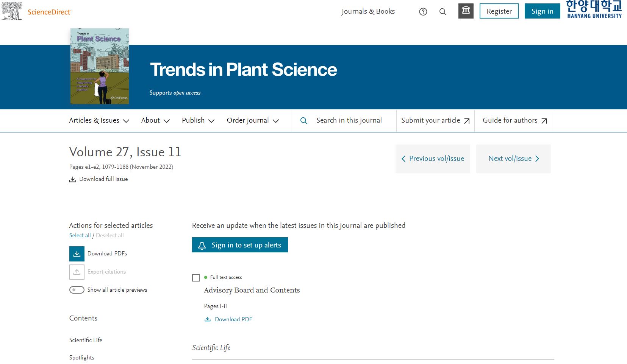Screen dimensions: 627x364
Task: Click the help question mark icon
Action: (x=423, y=12)
